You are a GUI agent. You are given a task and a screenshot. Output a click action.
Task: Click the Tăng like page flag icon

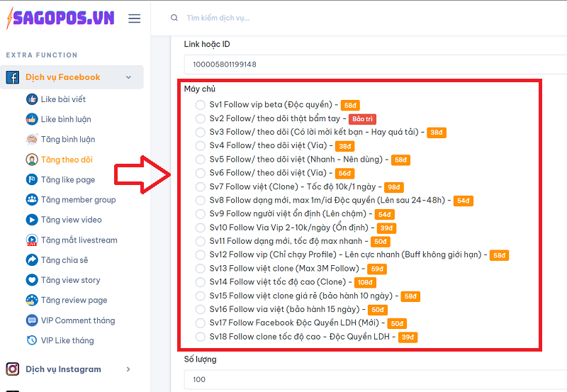pos(31,180)
